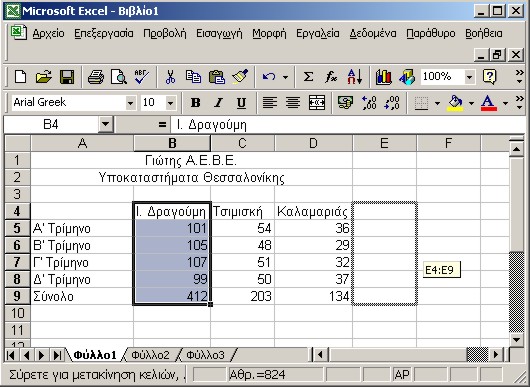530x387 pixels.
Task: Click the Save floppy disk icon
Action: point(67,77)
